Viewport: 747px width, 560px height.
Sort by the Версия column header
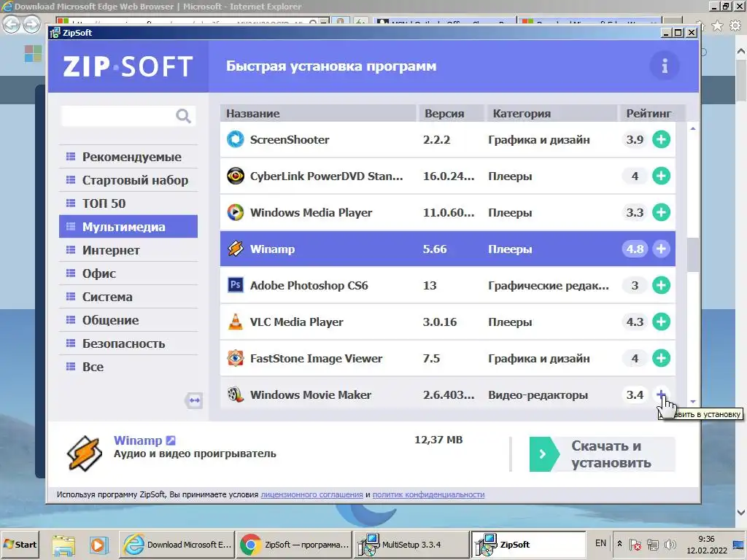click(x=451, y=113)
